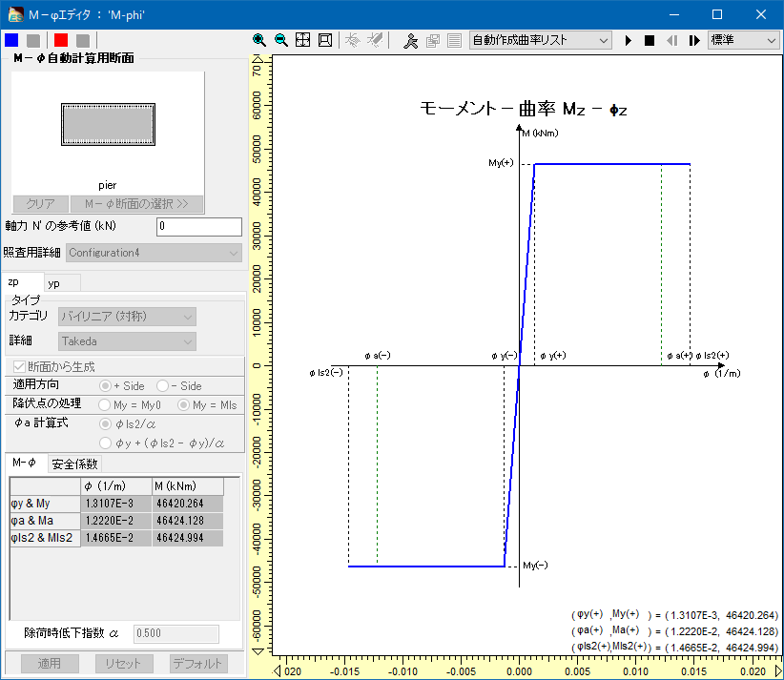The image size is (784, 680).
Task: Click the 軸力 N' reference value field
Action: tap(198, 227)
